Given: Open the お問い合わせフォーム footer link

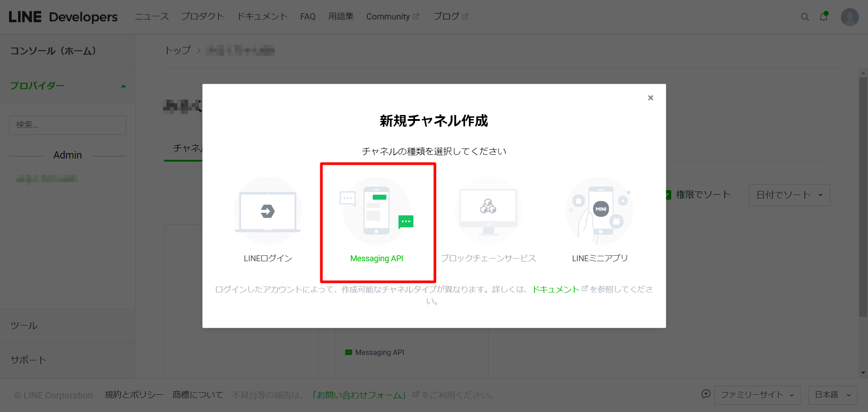Looking at the screenshot, I should (x=360, y=395).
